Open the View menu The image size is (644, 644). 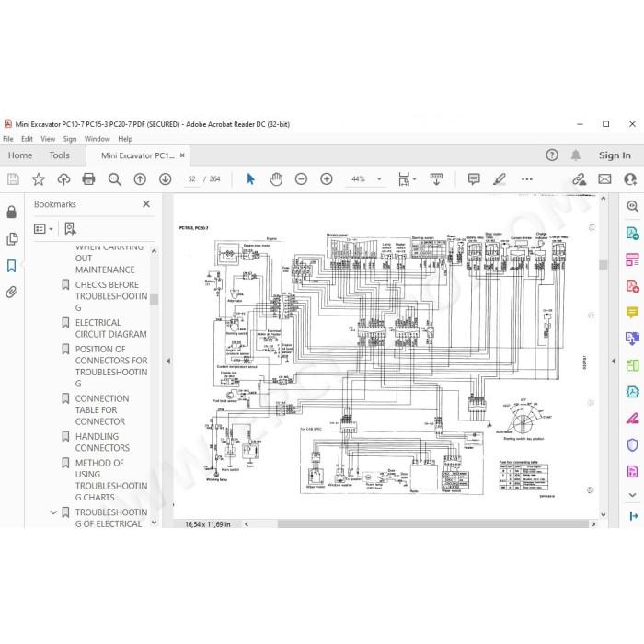[x=48, y=139]
